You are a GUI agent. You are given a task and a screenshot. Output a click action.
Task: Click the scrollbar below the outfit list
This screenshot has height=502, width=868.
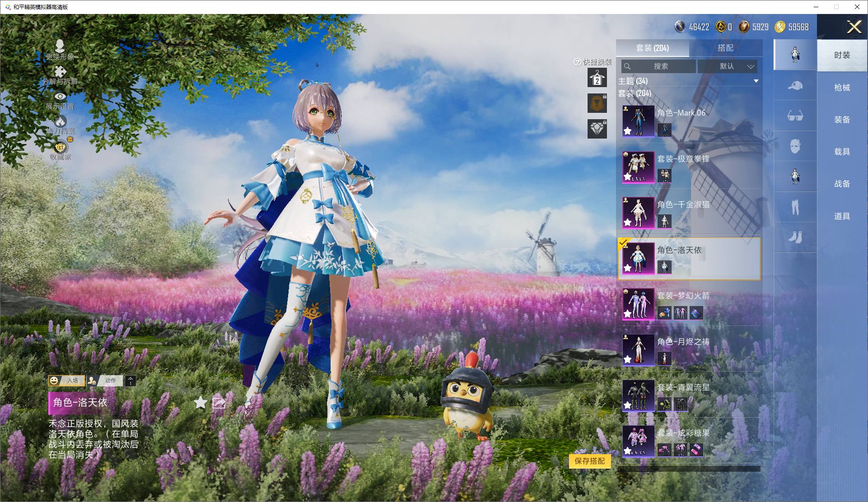[689, 469]
